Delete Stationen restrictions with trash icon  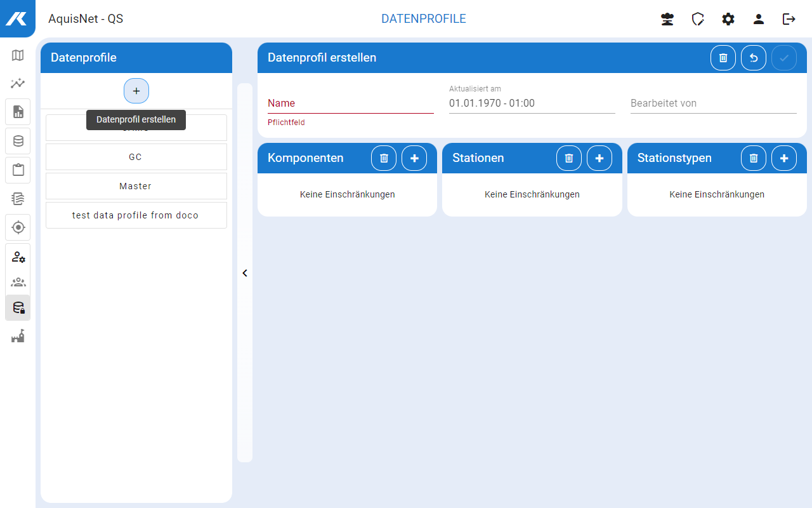tap(569, 158)
